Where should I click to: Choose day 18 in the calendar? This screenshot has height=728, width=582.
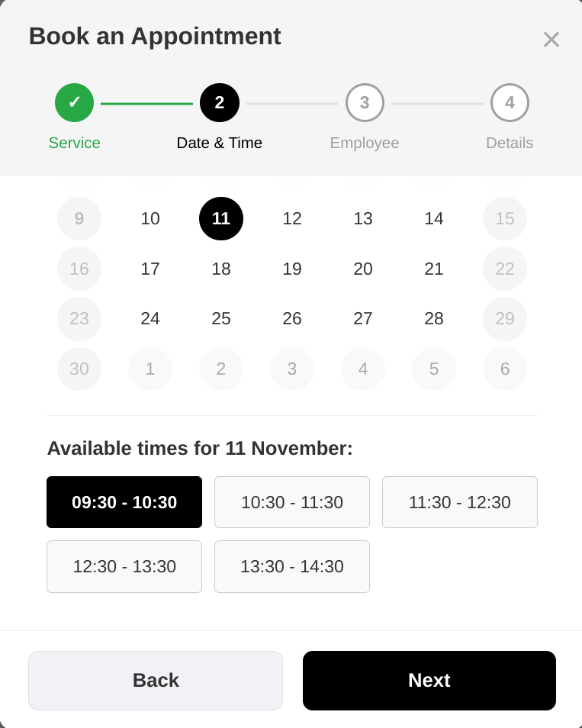coord(221,269)
